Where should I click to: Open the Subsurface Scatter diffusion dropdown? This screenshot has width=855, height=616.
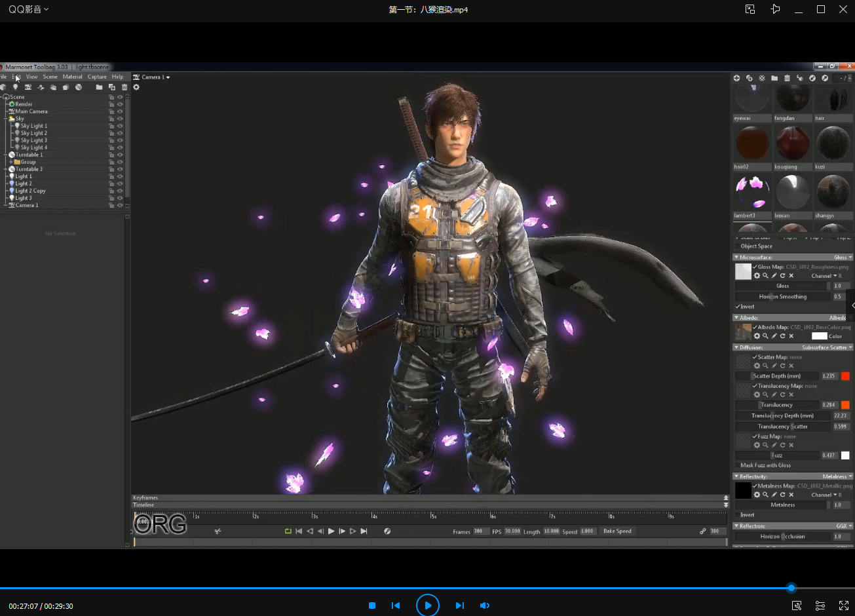(826, 347)
